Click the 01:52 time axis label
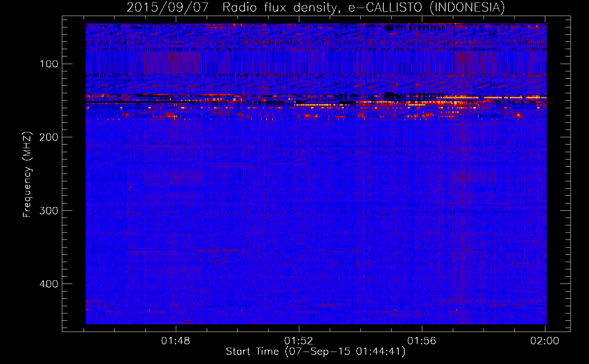 299,341
